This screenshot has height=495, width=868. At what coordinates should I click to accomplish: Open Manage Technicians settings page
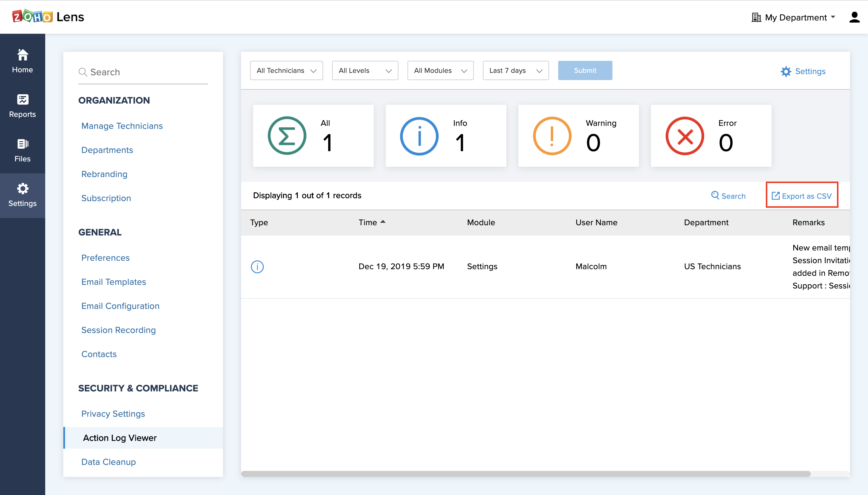pyautogui.click(x=122, y=126)
